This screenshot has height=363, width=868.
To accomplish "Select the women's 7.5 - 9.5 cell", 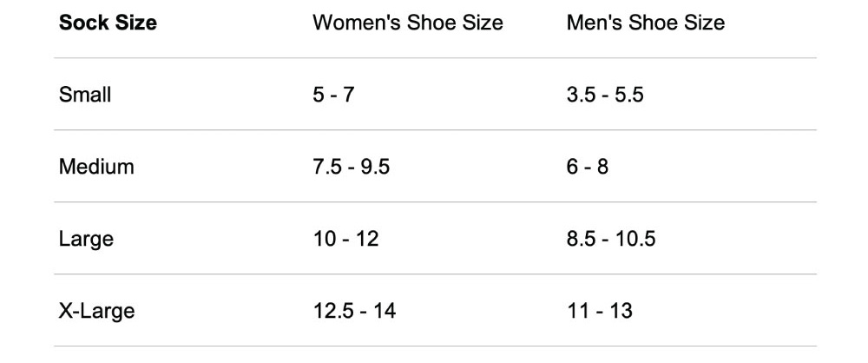I will tap(351, 167).
